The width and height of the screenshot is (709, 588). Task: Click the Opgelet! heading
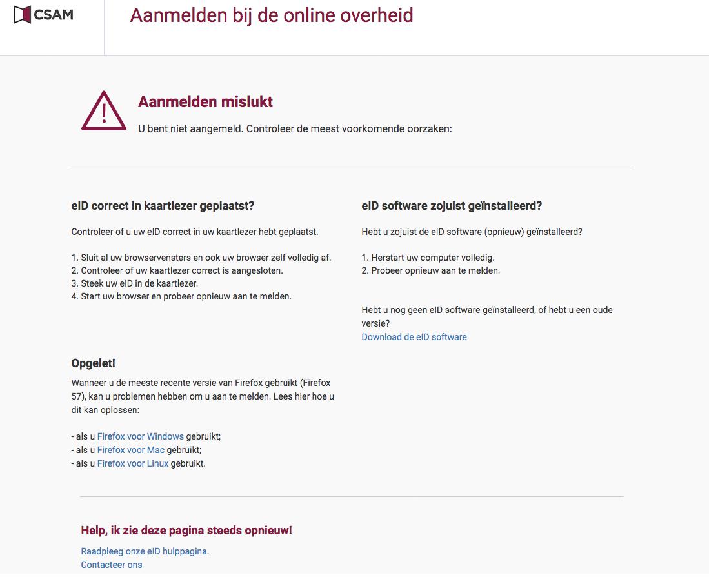click(x=93, y=363)
